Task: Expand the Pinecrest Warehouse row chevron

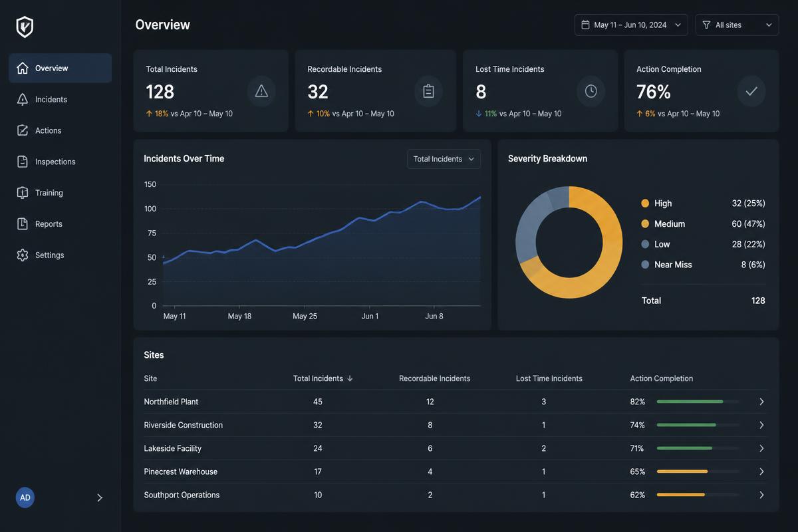Action: [761, 471]
